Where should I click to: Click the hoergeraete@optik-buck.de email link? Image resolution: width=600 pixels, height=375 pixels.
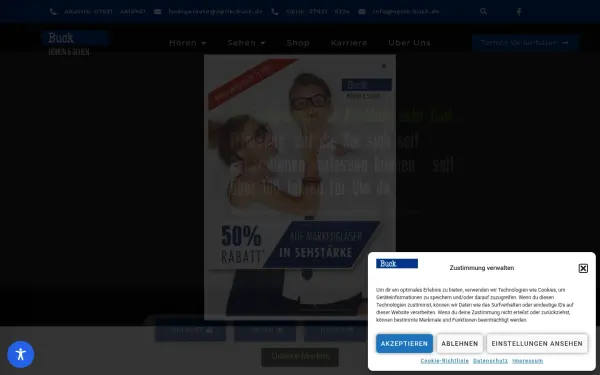(x=215, y=11)
